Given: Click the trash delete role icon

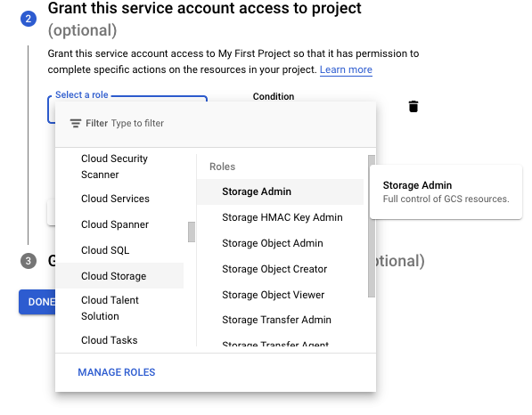Looking at the screenshot, I should [413, 107].
